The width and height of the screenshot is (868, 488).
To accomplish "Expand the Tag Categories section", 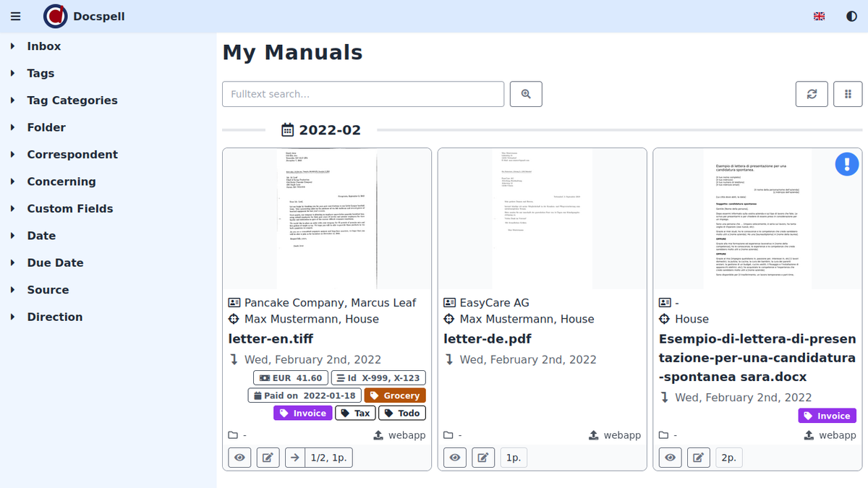I will (x=72, y=100).
